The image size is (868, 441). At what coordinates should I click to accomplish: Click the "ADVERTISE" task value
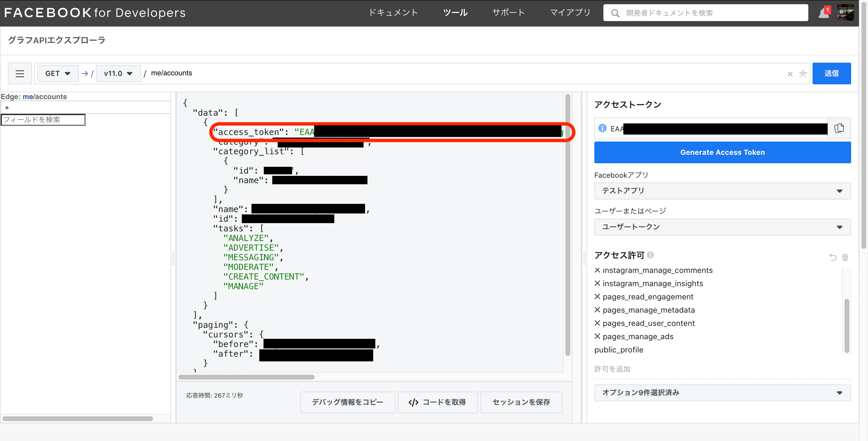(x=251, y=248)
